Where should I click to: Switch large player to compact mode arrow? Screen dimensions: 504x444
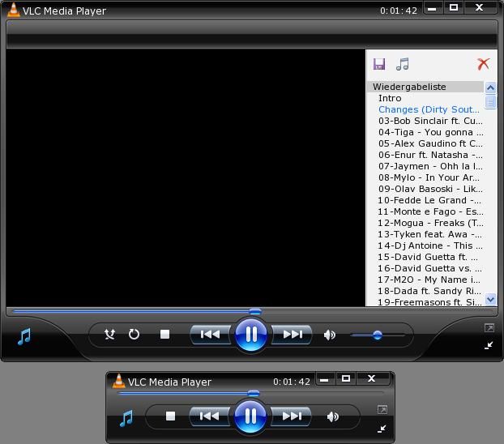[x=489, y=346]
